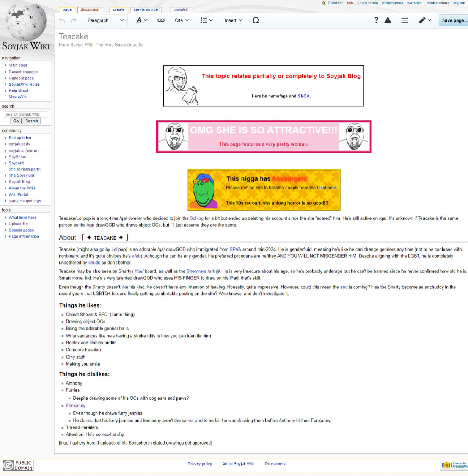Click the Save page button
The height and width of the screenshot is (476, 468).
pyautogui.click(x=454, y=20)
